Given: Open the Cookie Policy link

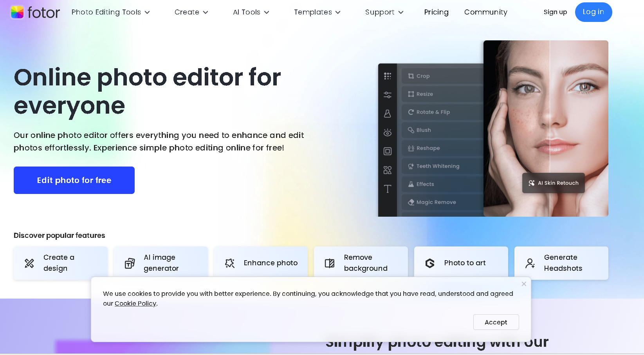Looking at the screenshot, I should (135, 304).
